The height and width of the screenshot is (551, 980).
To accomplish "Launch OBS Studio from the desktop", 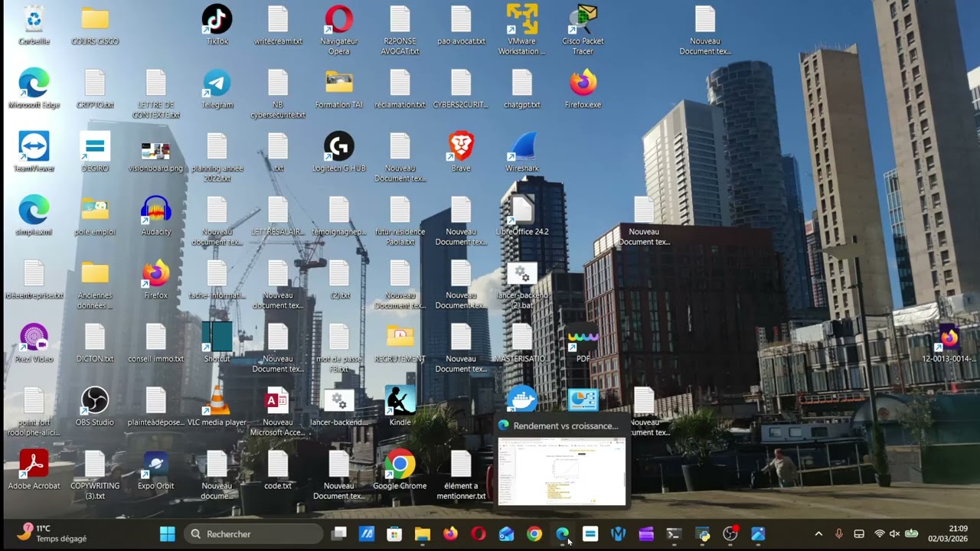I will (x=95, y=406).
